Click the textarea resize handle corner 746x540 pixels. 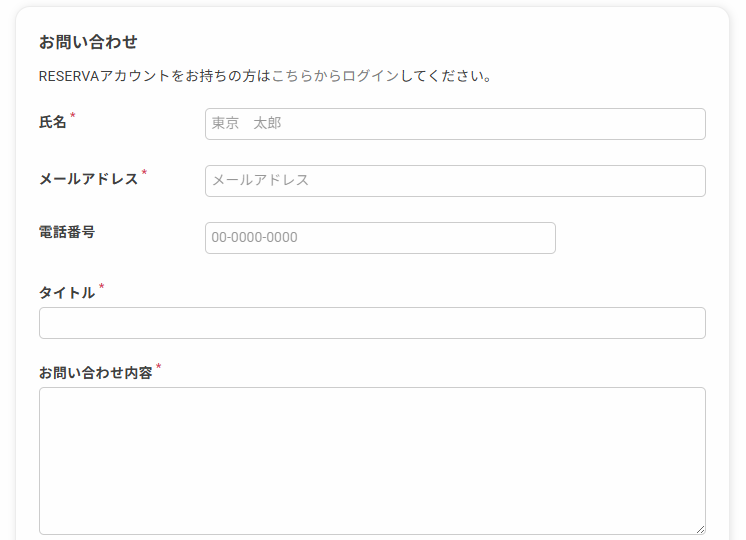(x=700, y=529)
